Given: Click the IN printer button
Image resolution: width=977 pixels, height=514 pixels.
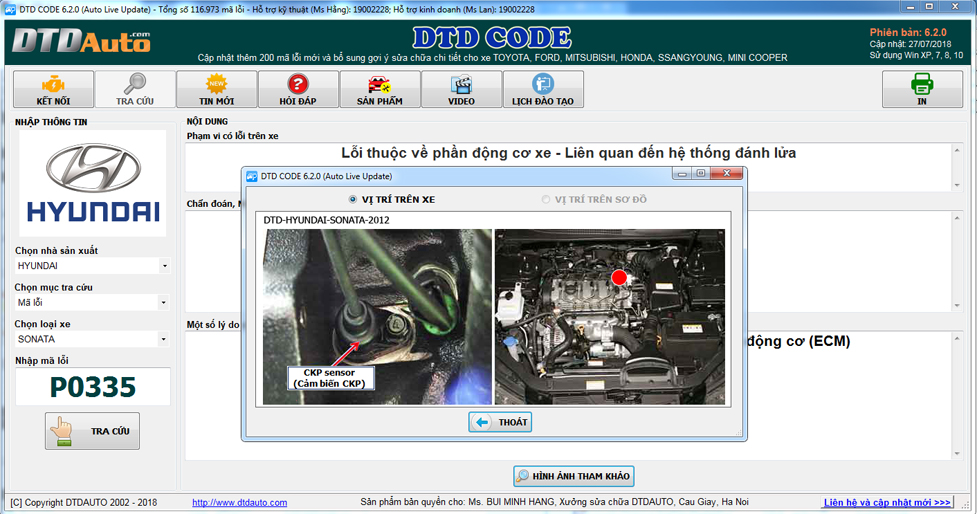Looking at the screenshot, I should [922, 89].
